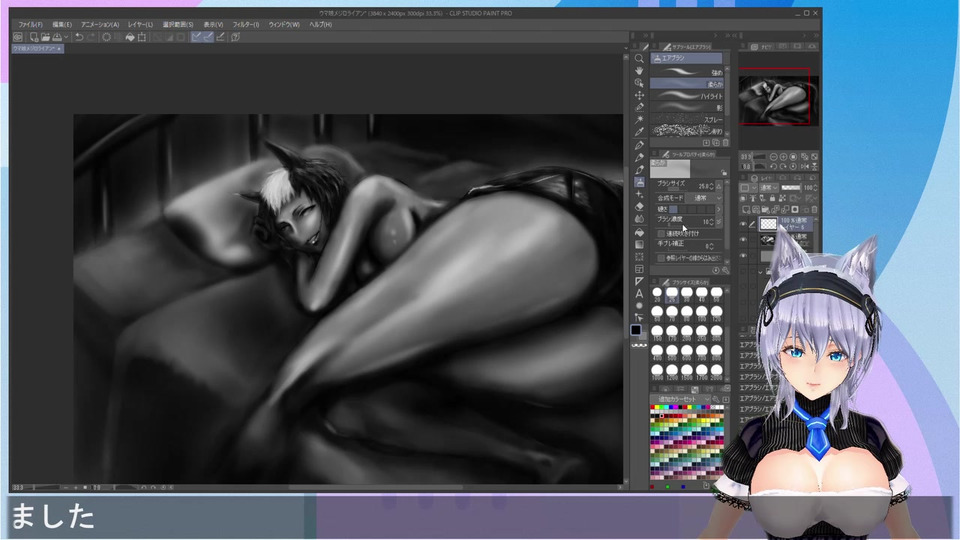
Task: Click layer opacity stepper next to 100
Action: pos(816,187)
